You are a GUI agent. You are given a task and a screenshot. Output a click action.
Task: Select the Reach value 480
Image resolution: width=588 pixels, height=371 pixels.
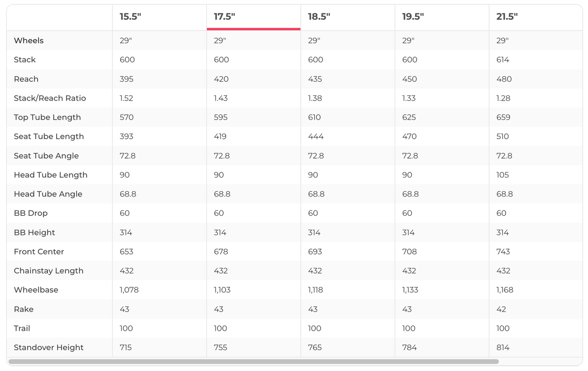coord(504,79)
